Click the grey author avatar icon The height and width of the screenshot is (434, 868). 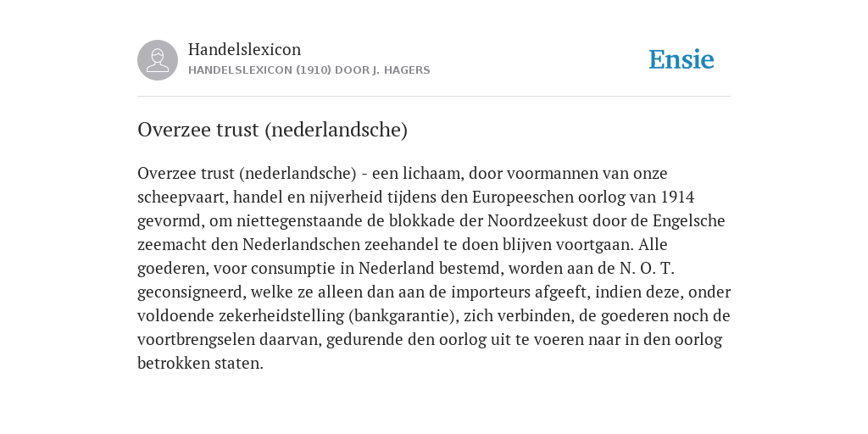pyautogui.click(x=158, y=60)
